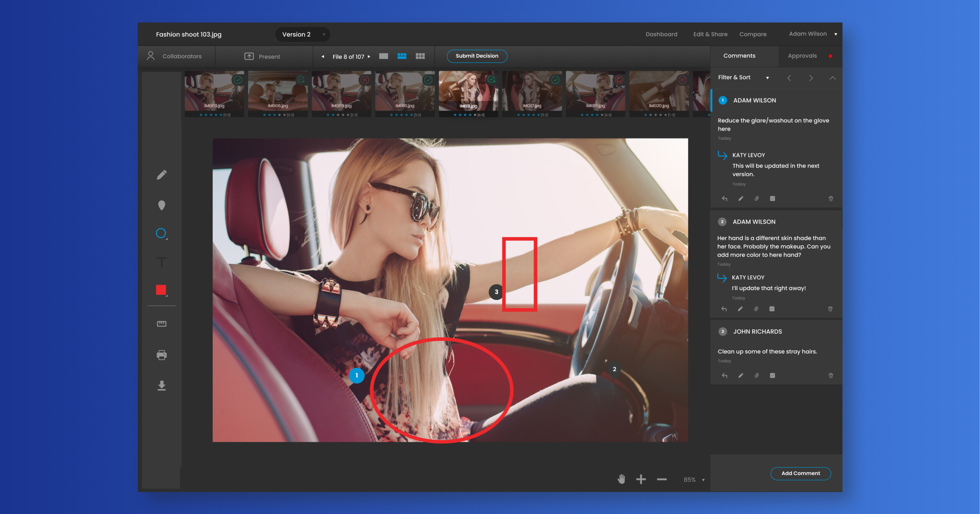This screenshot has height=514, width=980.
Task: Click the Submit Decision button
Action: [x=477, y=56]
